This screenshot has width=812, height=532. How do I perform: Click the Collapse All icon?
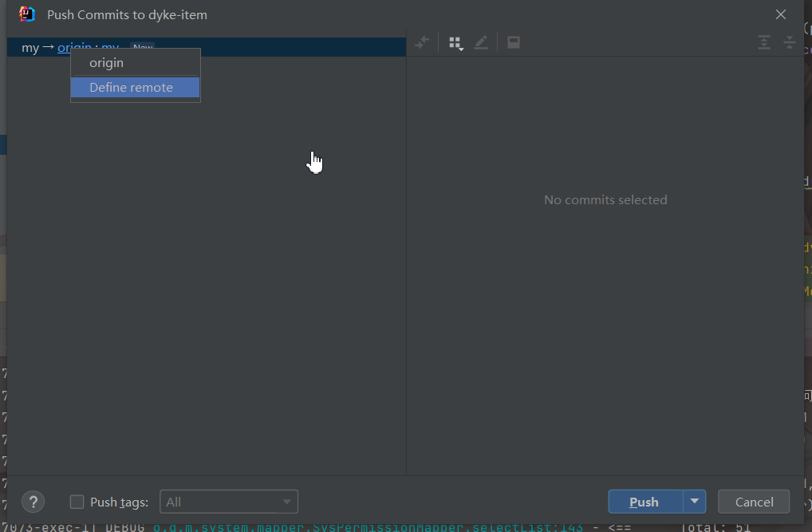point(790,43)
